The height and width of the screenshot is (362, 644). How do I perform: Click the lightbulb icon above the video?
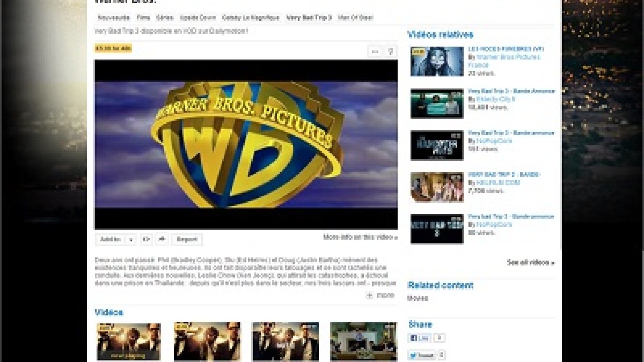(391, 51)
